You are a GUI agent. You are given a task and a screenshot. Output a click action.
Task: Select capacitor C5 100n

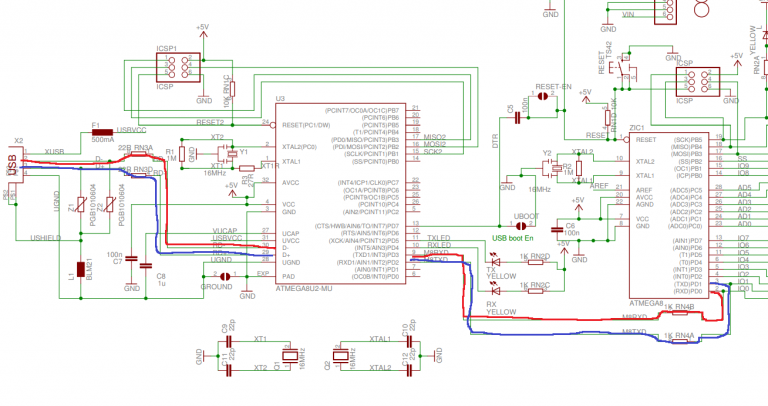tap(518, 118)
